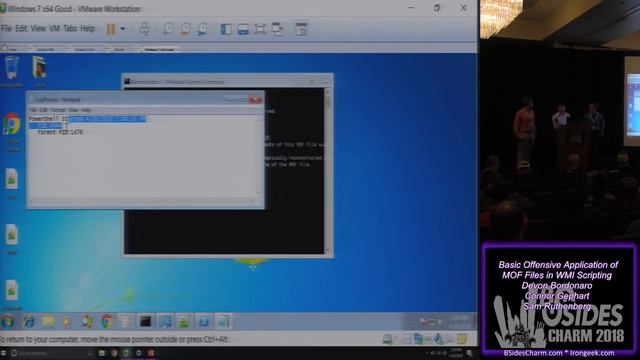This screenshot has width=640, height=360.
Task: Open Windows Explorer from the guest taskbar
Action: coord(48,322)
